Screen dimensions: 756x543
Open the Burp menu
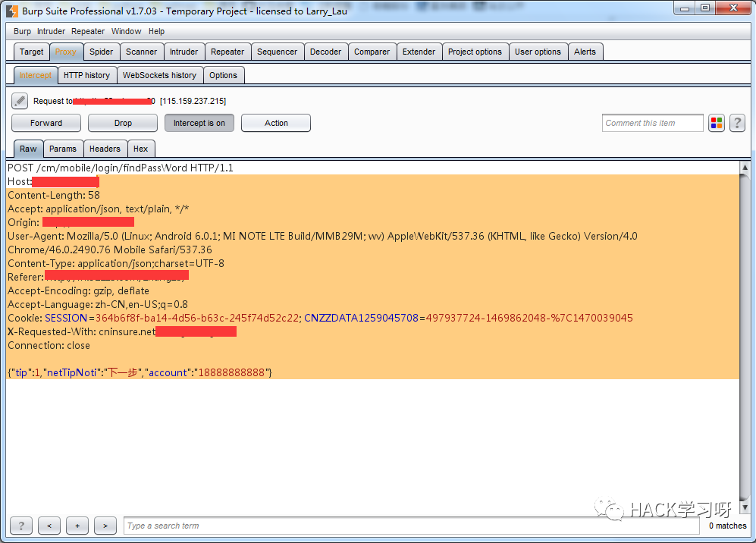(22, 31)
